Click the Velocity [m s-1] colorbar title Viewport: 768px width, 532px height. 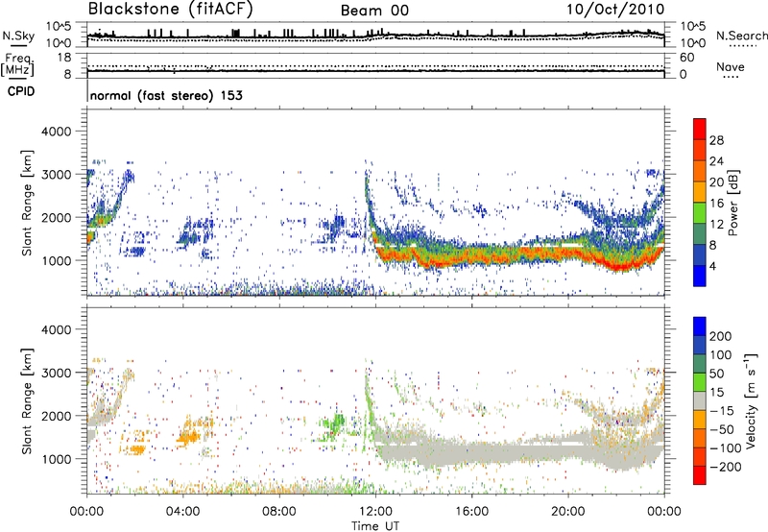[x=750, y=400]
